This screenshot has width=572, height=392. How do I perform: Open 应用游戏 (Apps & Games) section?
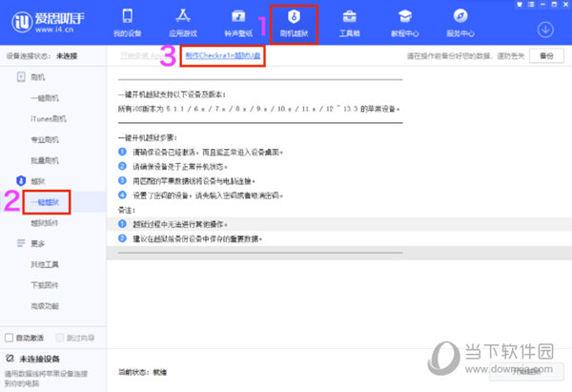tap(181, 24)
